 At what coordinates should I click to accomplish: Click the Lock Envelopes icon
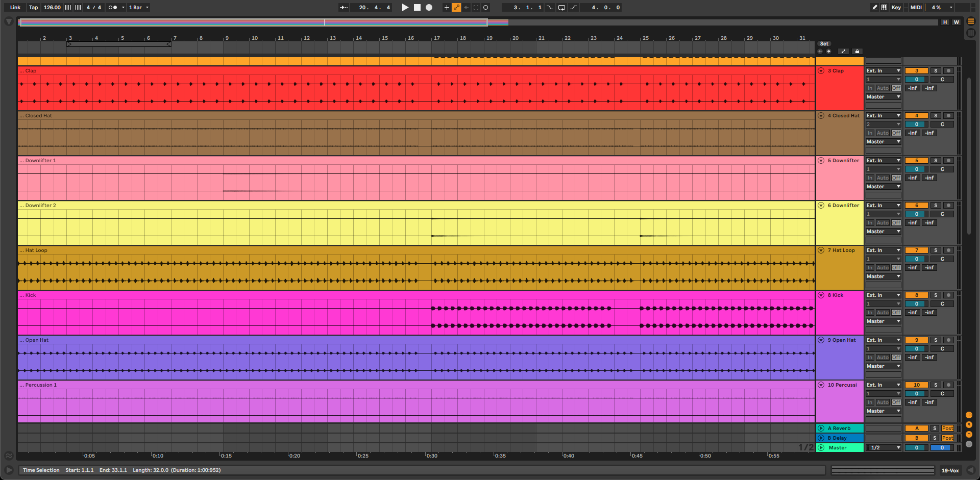click(x=857, y=52)
